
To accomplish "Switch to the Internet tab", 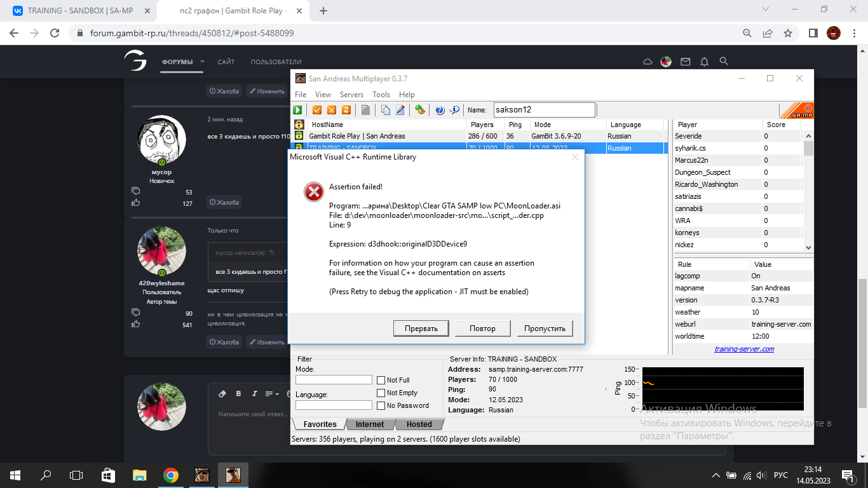I will click(370, 424).
